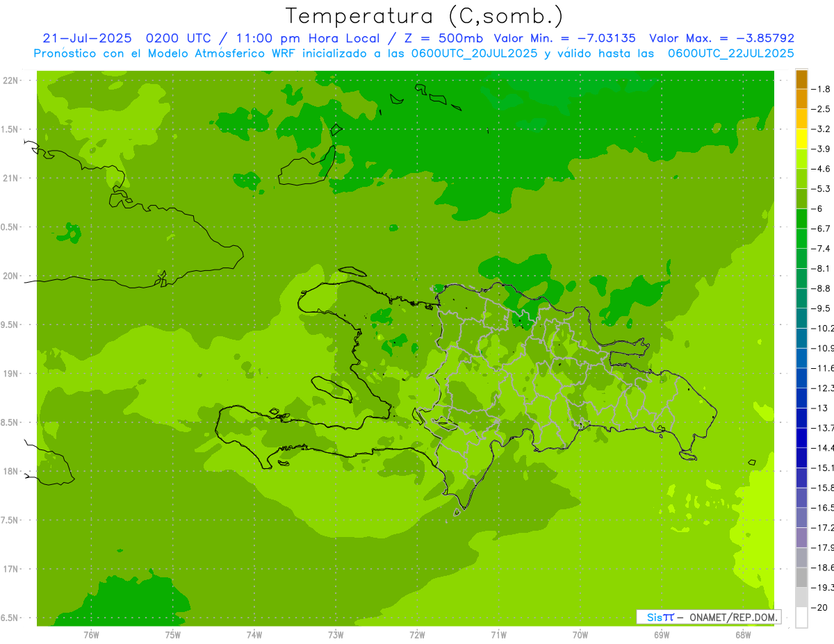Click the '75W' longitude label
Image resolution: width=834 pixels, height=644 pixels.
[173, 634]
